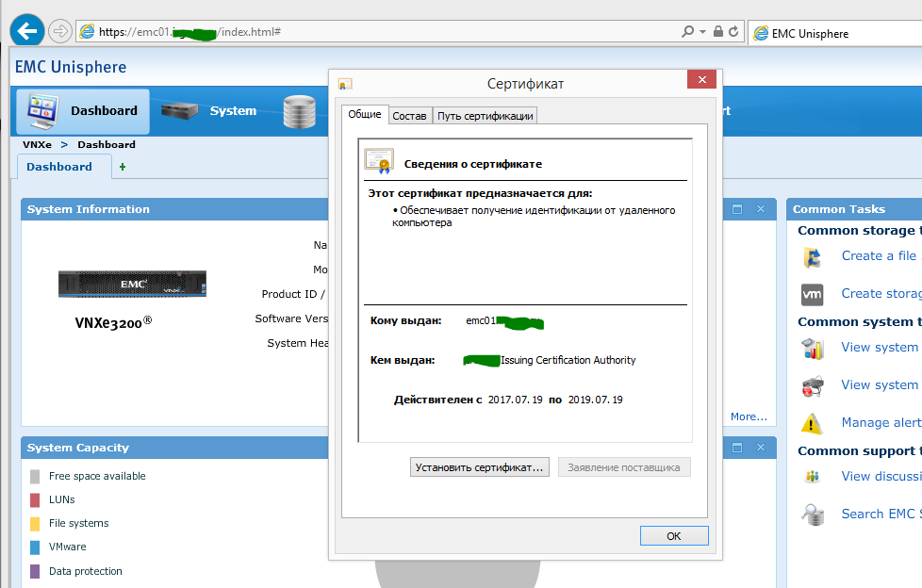Click the Dashboard computer icon in the toolbar
This screenshot has width=922, height=588.
click(x=40, y=108)
